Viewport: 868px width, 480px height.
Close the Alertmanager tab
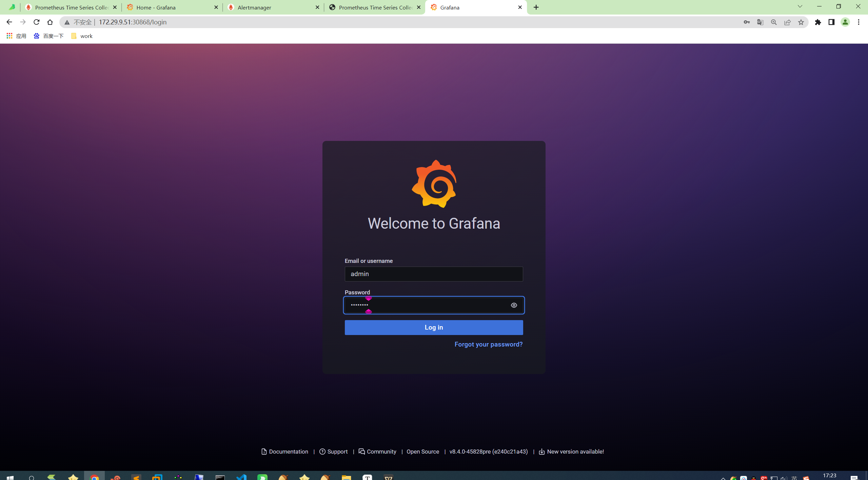(x=317, y=7)
